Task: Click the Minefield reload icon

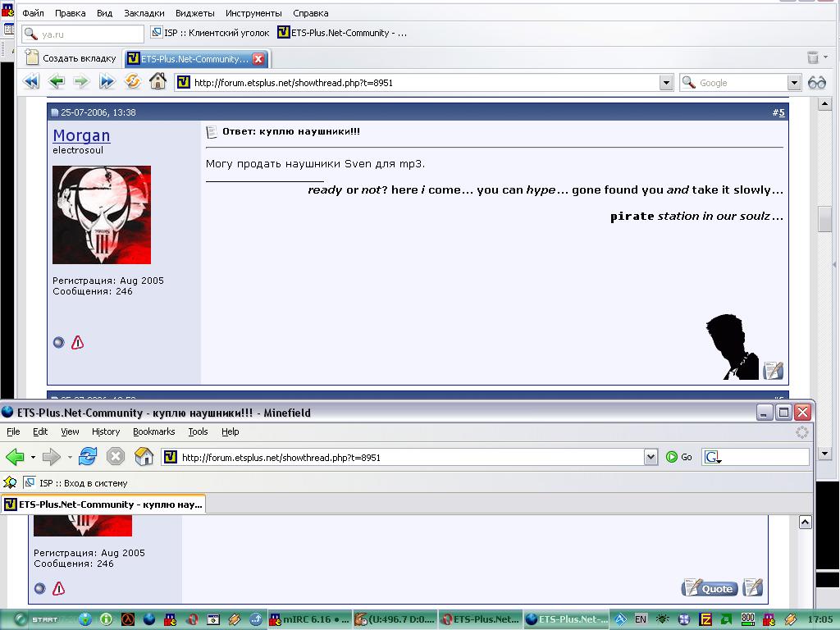Action: tap(88, 457)
